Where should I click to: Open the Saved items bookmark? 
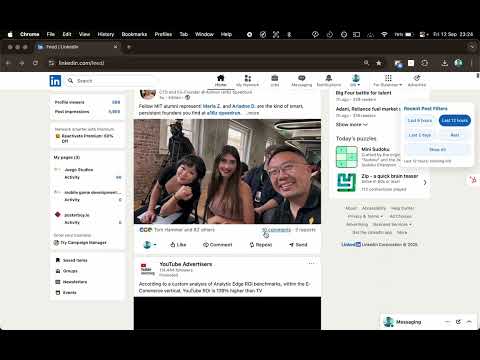click(x=71, y=260)
